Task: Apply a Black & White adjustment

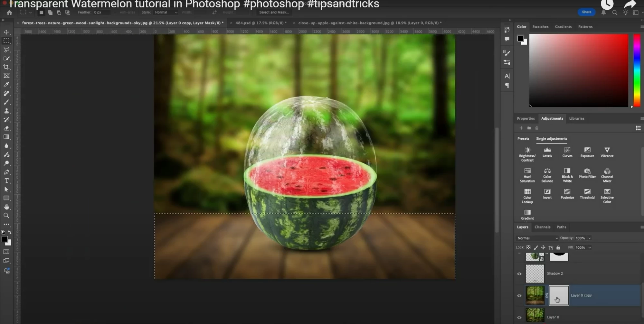Action: (x=567, y=173)
